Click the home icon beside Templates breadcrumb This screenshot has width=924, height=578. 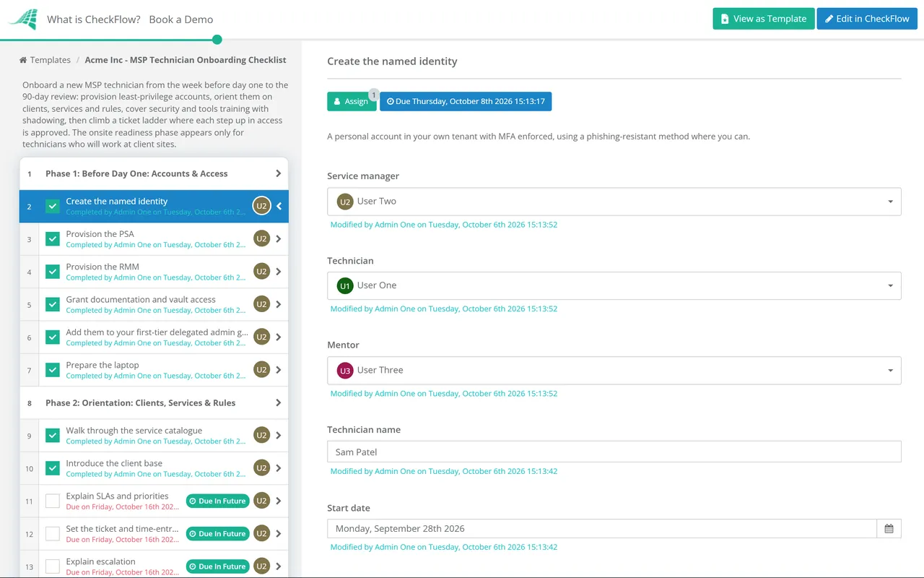click(23, 60)
